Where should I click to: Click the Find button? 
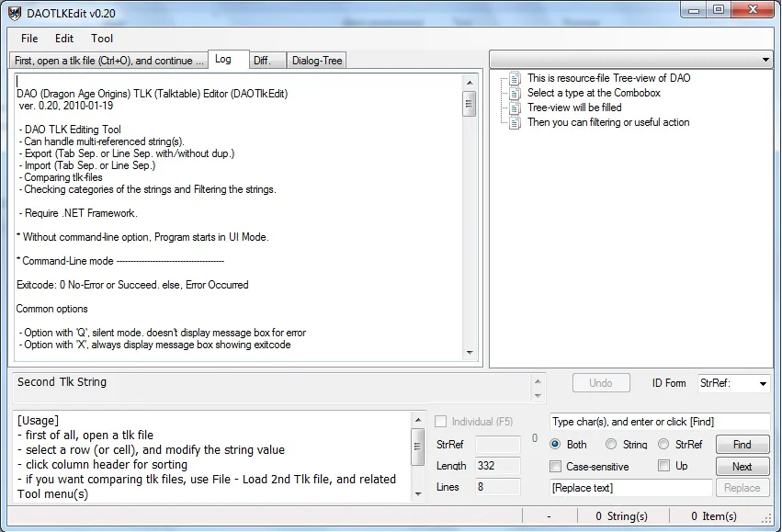point(742,445)
